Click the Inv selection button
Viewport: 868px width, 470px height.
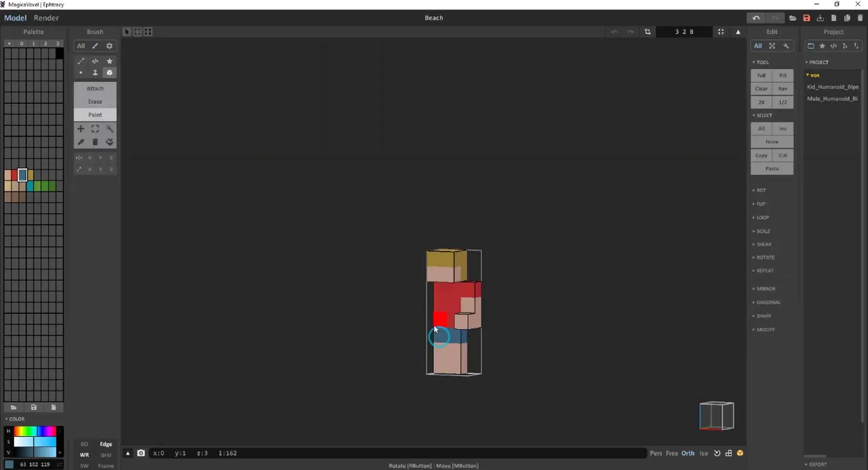(783, 129)
